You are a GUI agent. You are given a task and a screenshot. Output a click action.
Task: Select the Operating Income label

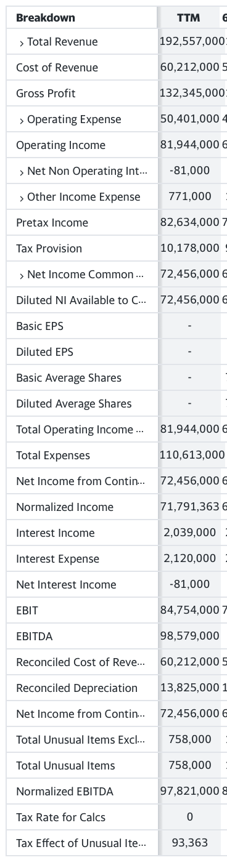(x=60, y=145)
